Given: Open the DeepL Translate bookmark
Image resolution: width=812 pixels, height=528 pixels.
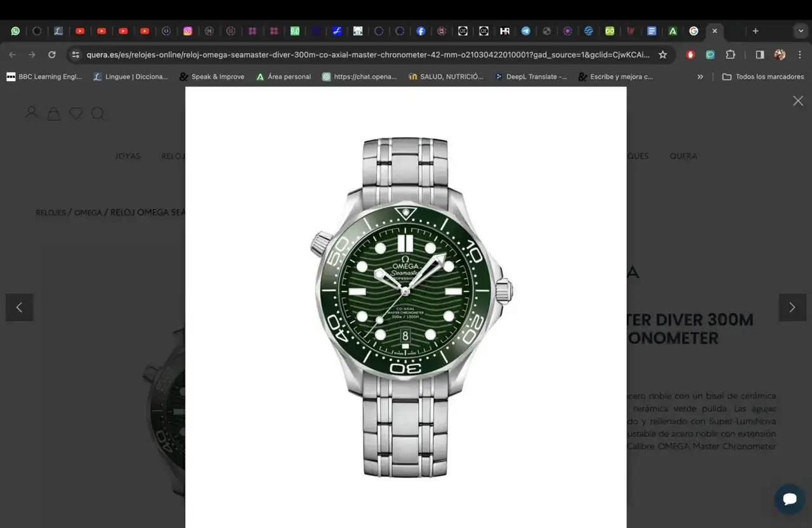Looking at the screenshot, I should pyautogui.click(x=530, y=77).
